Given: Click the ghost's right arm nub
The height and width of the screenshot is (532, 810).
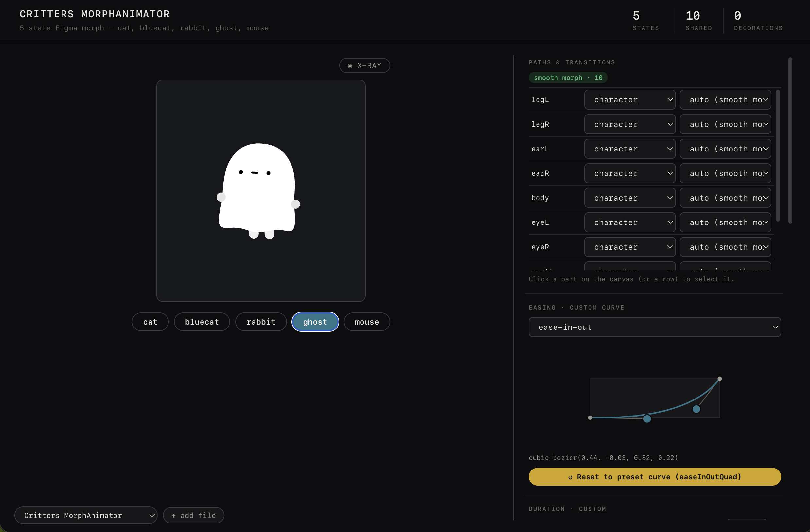Looking at the screenshot, I should [295, 204].
